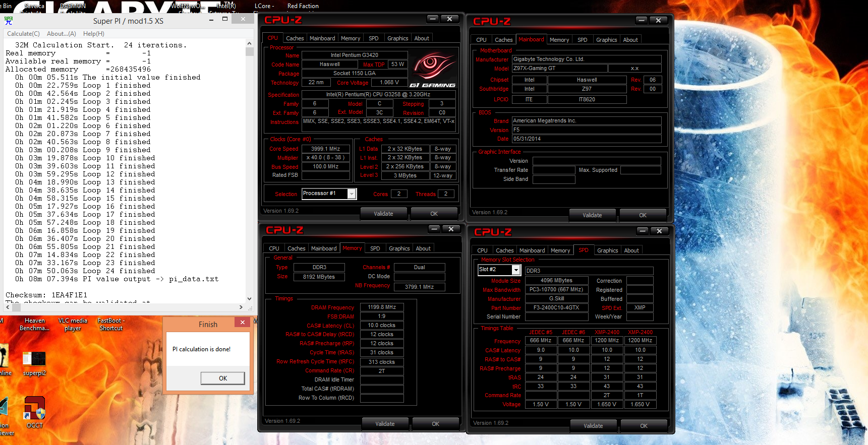Select the FastBoot Shortcut desktop icon
The height and width of the screenshot is (445, 868).
pyautogui.click(x=111, y=324)
